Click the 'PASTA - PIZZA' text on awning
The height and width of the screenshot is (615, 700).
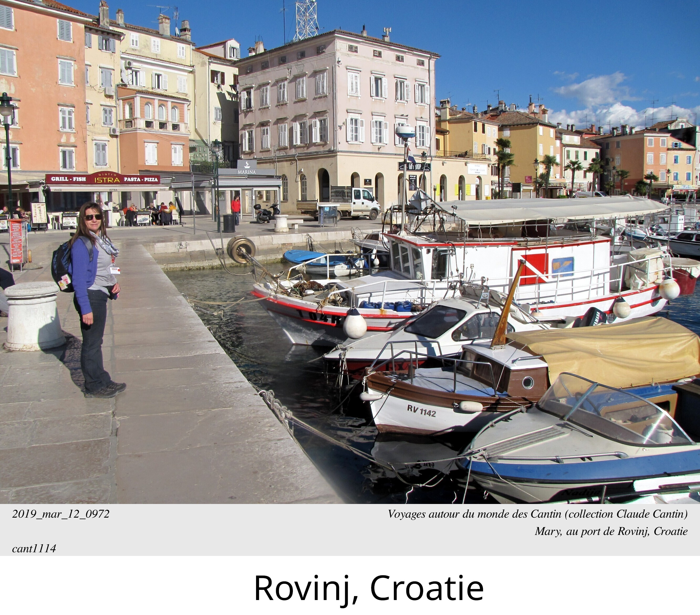[x=141, y=179]
